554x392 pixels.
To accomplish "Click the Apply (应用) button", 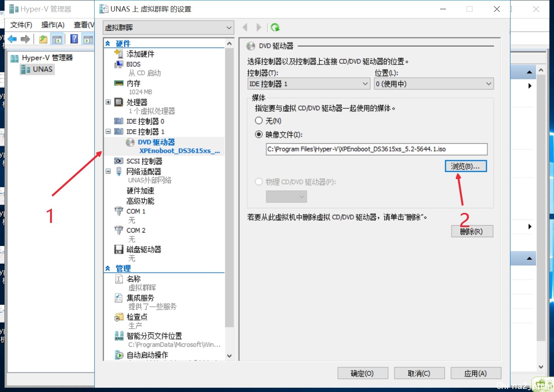I will point(476,373).
